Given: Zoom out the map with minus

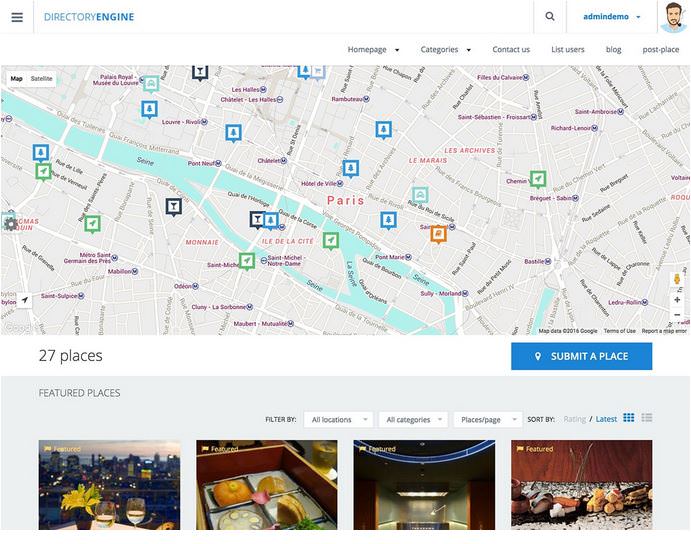Looking at the screenshot, I should point(677,315).
